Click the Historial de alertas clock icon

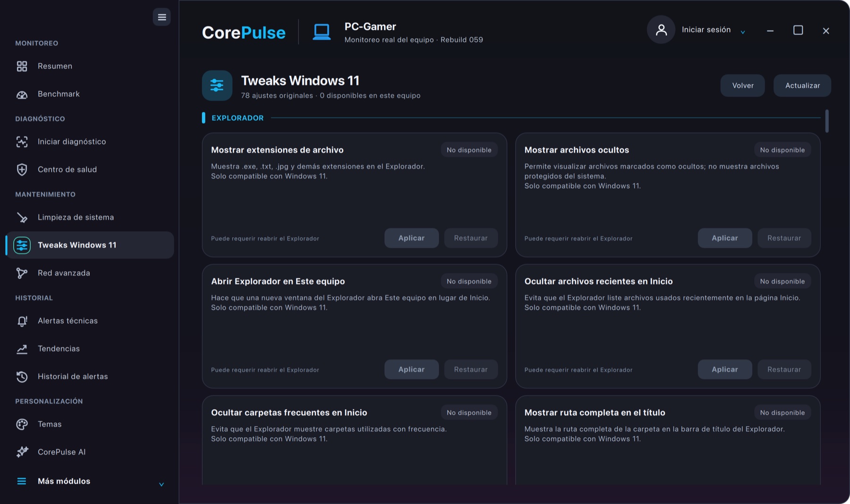[x=22, y=377]
